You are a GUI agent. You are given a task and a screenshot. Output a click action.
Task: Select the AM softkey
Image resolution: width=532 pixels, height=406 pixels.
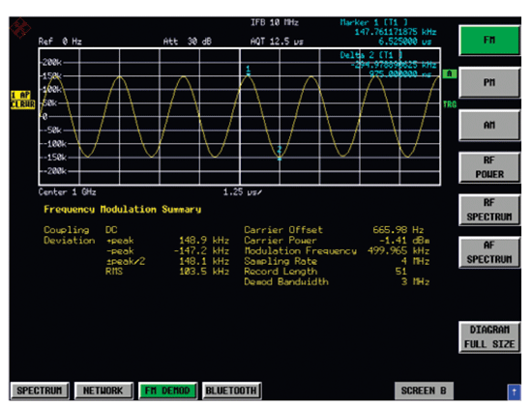coord(489,125)
